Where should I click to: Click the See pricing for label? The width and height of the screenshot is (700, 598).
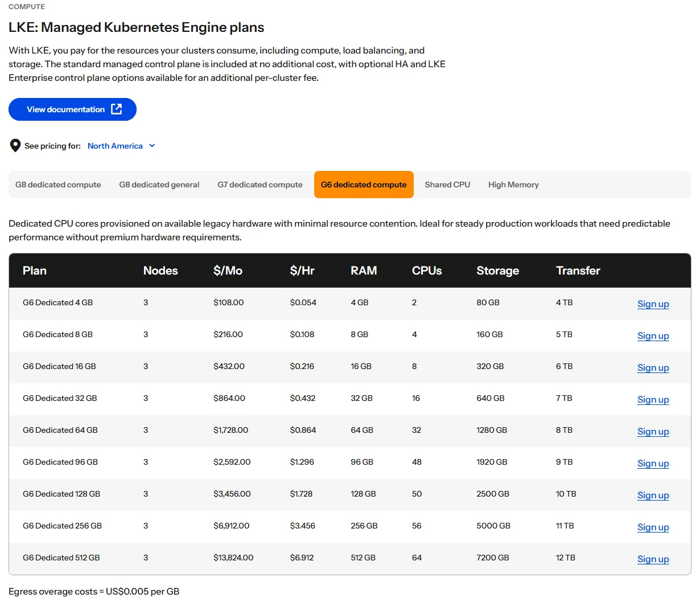point(52,146)
